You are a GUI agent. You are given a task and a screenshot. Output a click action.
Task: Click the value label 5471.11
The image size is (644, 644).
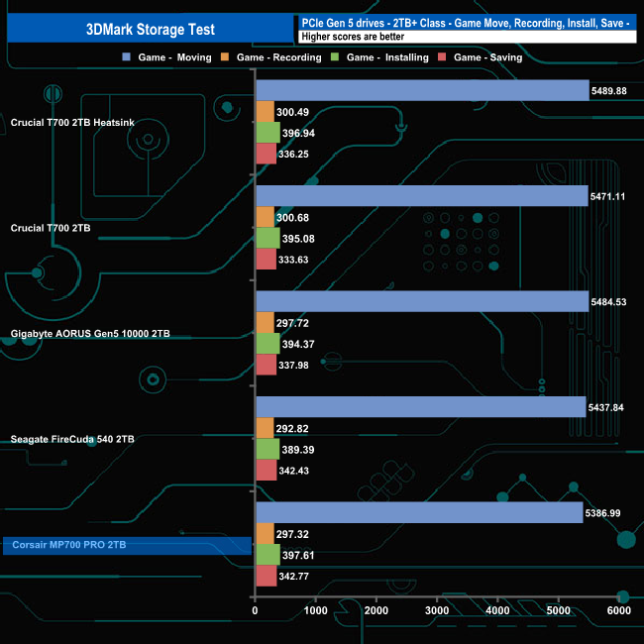[x=607, y=196]
